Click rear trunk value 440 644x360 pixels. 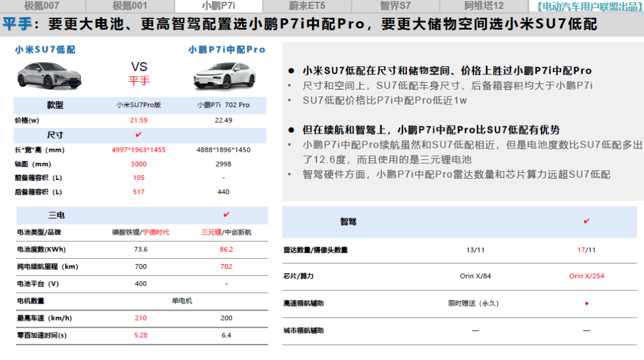(224, 192)
